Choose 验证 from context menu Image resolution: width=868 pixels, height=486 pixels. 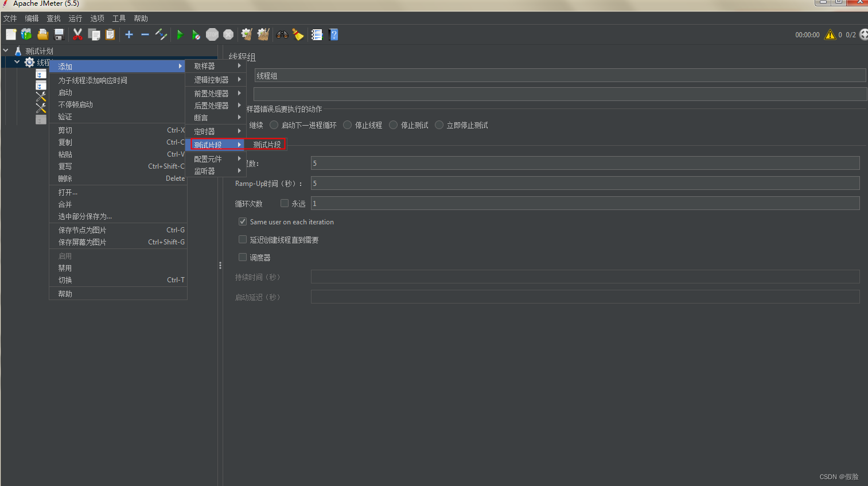[118, 116]
